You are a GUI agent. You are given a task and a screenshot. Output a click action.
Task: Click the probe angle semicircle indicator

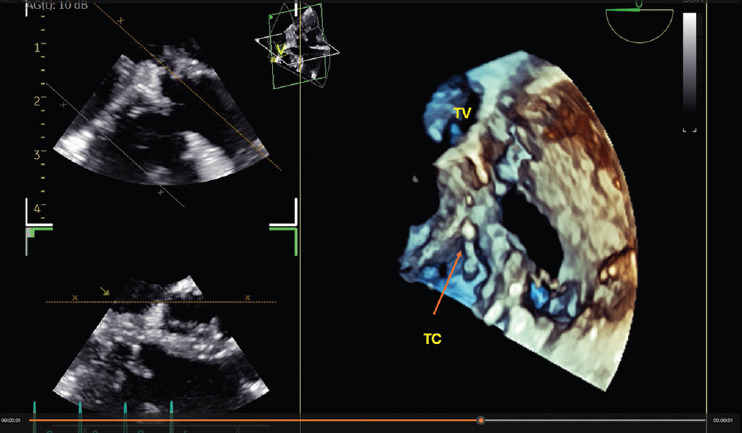coord(639,25)
